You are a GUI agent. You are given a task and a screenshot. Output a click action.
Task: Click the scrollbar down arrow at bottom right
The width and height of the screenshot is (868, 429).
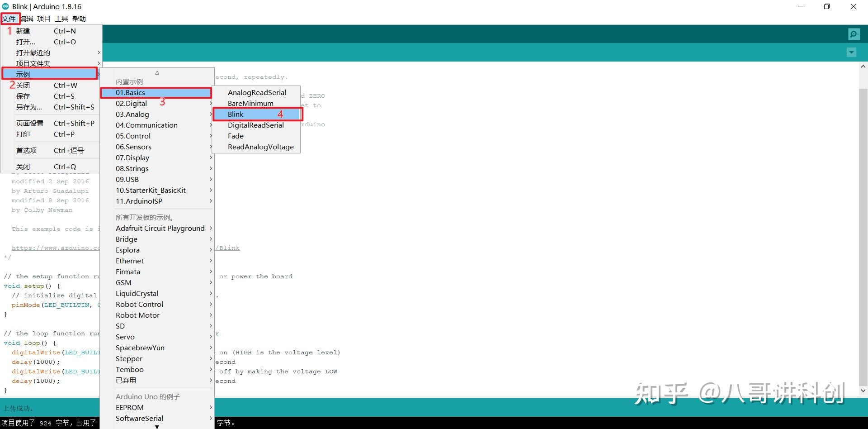coord(863,390)
